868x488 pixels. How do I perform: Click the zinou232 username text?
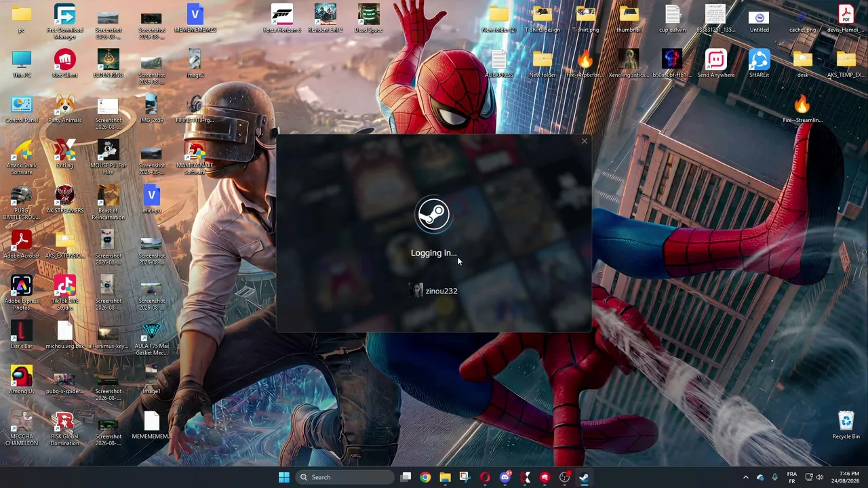click(x=441, y=291)
